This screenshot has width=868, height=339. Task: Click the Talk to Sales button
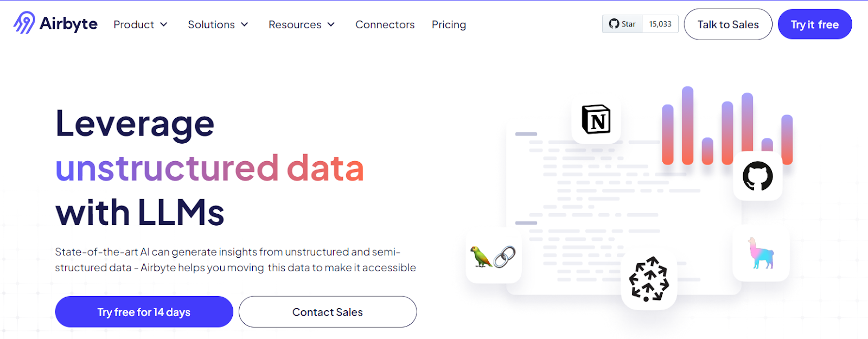[x=728, y=24]
